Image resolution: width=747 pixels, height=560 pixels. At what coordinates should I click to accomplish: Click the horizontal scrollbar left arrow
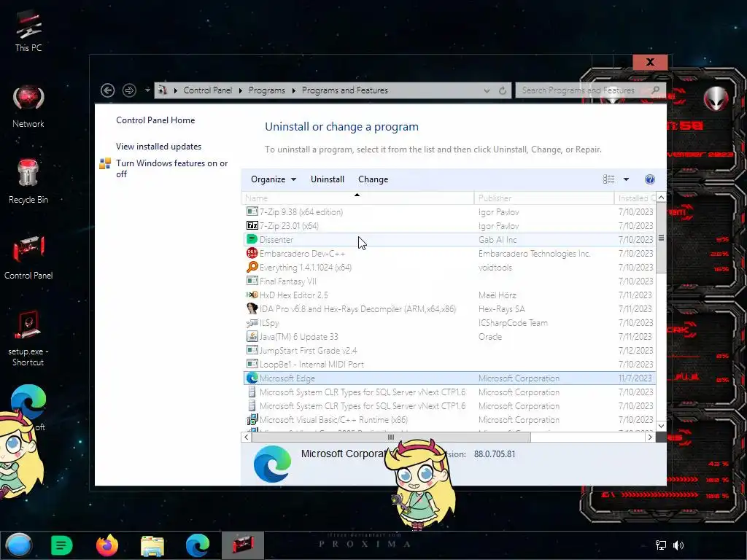pos(247,437)
